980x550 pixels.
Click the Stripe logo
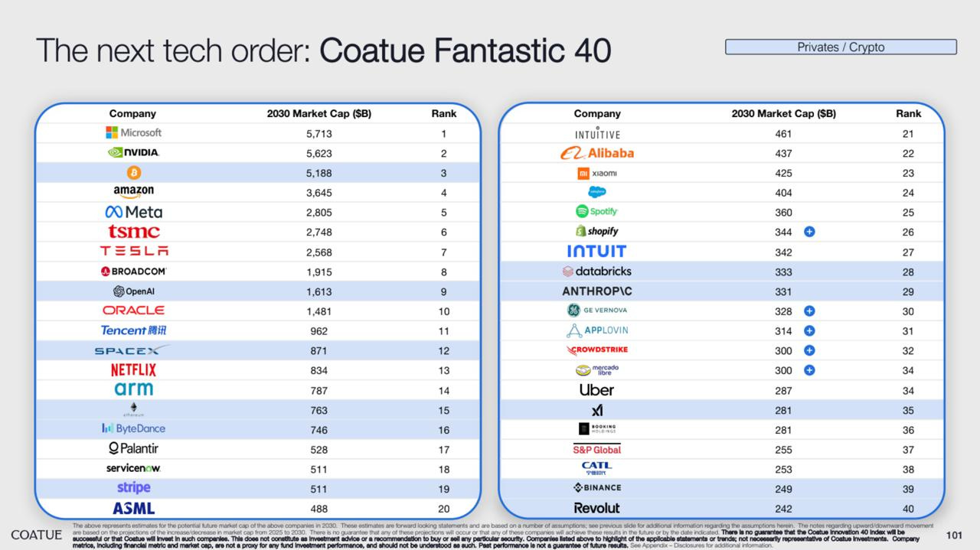133,487
